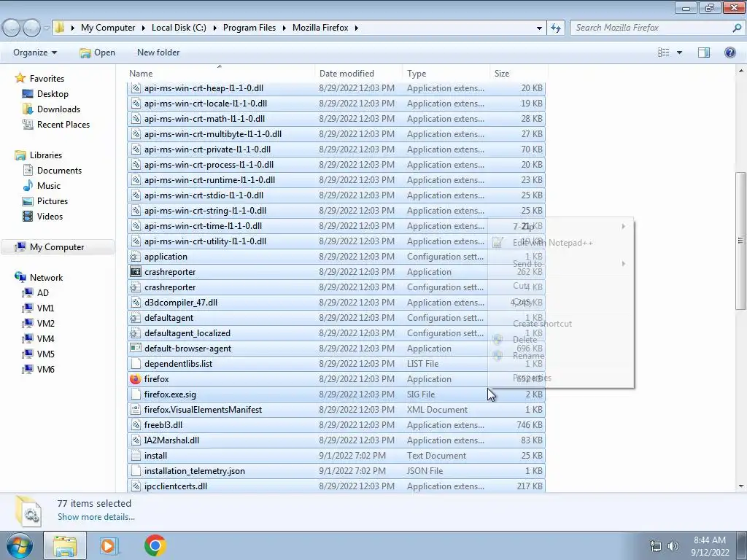Click the Change your view icon
This screenshot has height=560, width=747.
[x=663, y=52]
